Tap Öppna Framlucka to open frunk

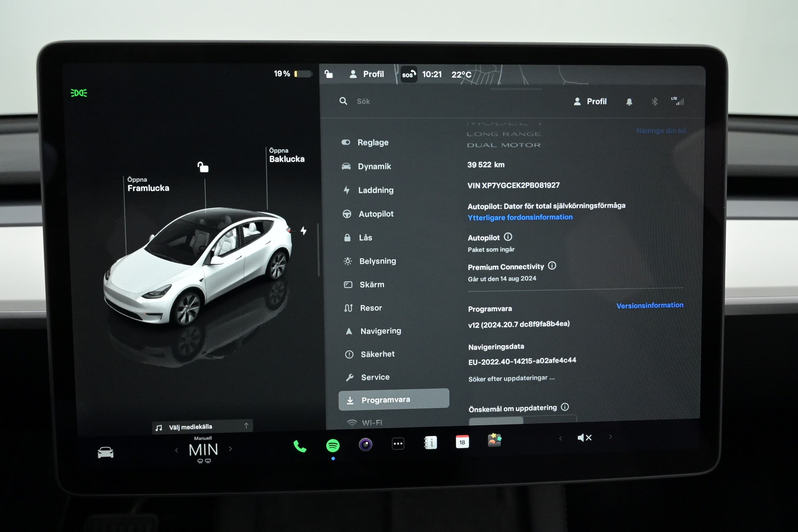click(148, 184)
